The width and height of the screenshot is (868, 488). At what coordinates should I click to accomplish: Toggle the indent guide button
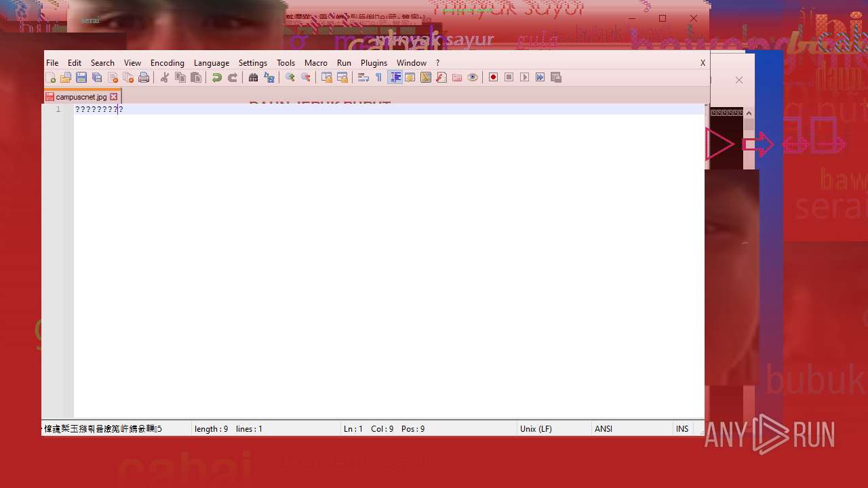395,77
